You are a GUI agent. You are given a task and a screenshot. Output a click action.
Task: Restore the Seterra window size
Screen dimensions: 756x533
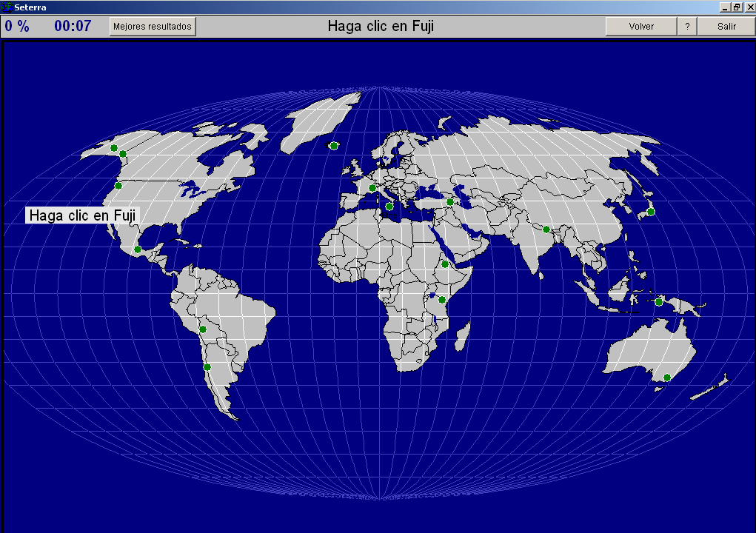(737, 7)
